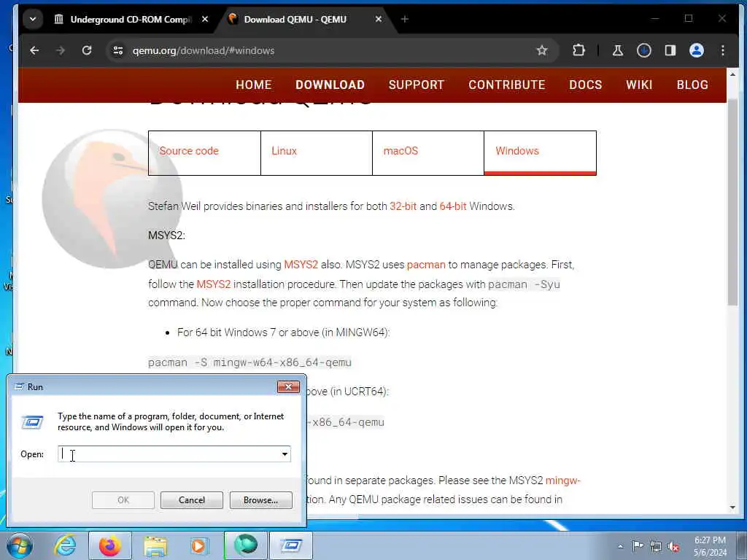Click the disabled OK button in Run

tap(123, 500)
